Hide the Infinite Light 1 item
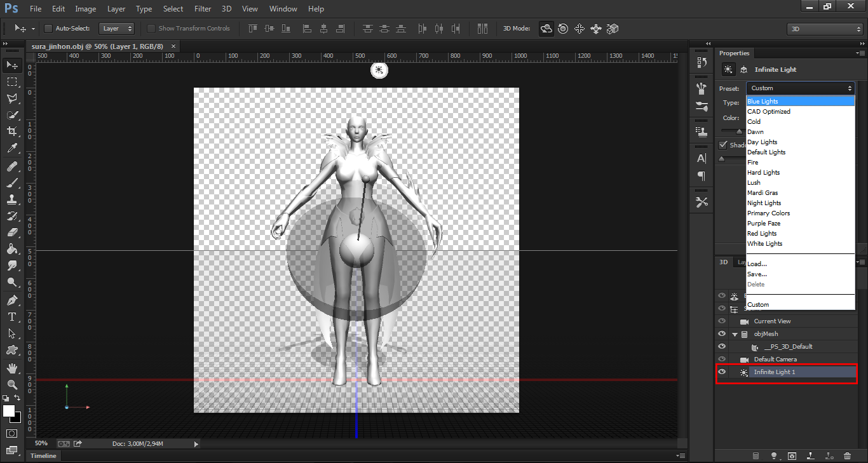This screenshot has width=868, height=463. pos(722,372)
